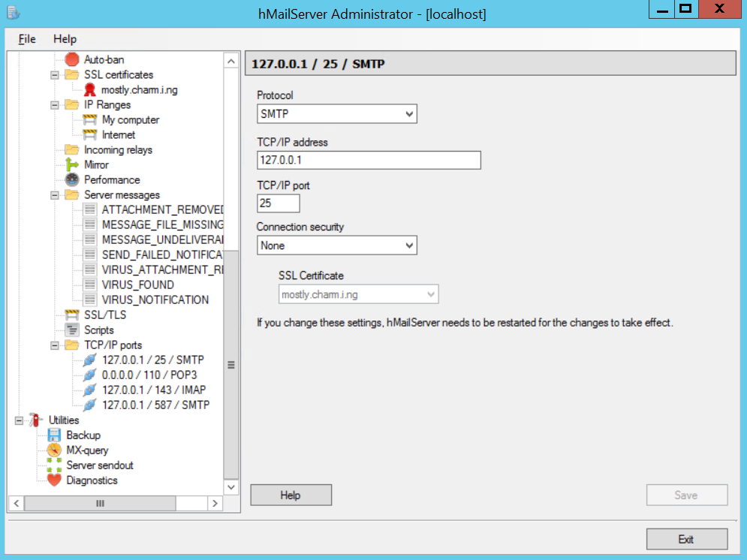Click the Save button

point(686,495)
